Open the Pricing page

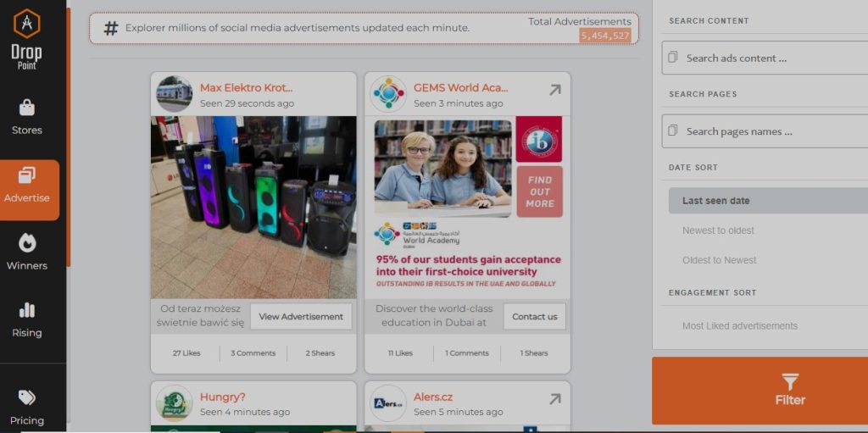pos(26,408)
